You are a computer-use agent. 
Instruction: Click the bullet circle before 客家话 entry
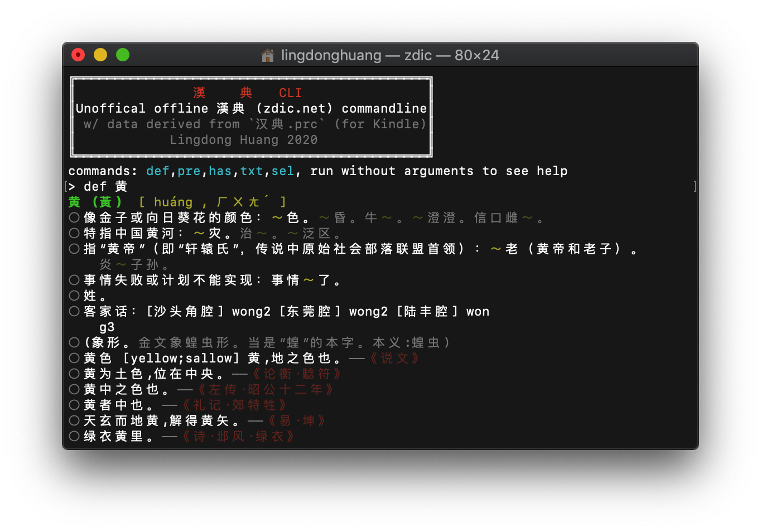click(x=74, y=311)
